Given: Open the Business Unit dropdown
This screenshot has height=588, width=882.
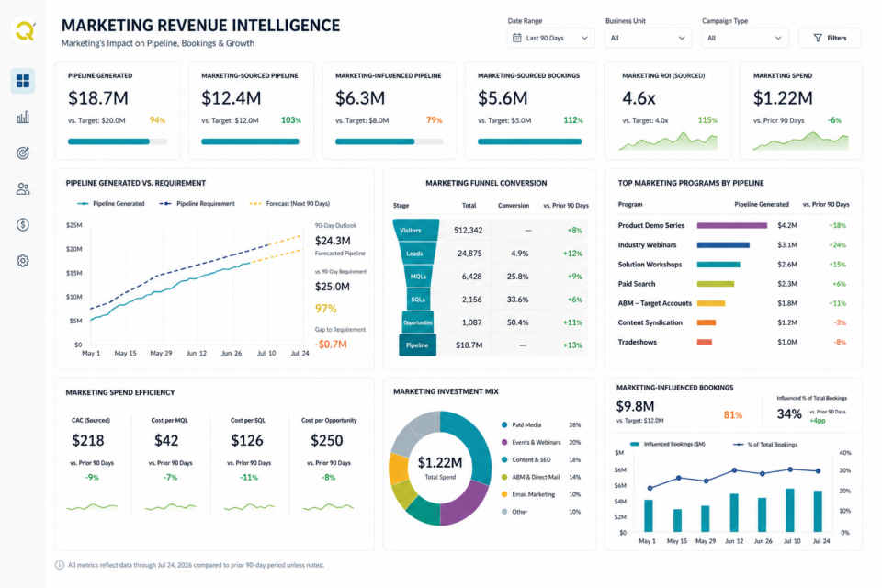Looking at the screenshot, I should point(648,38).
